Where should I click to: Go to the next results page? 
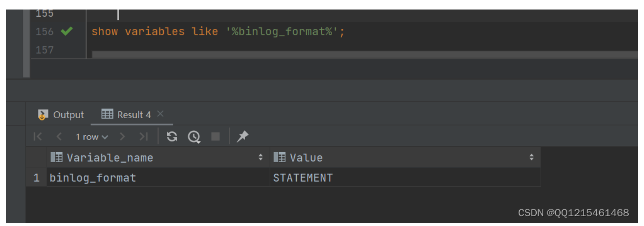(x=122, y=136)
